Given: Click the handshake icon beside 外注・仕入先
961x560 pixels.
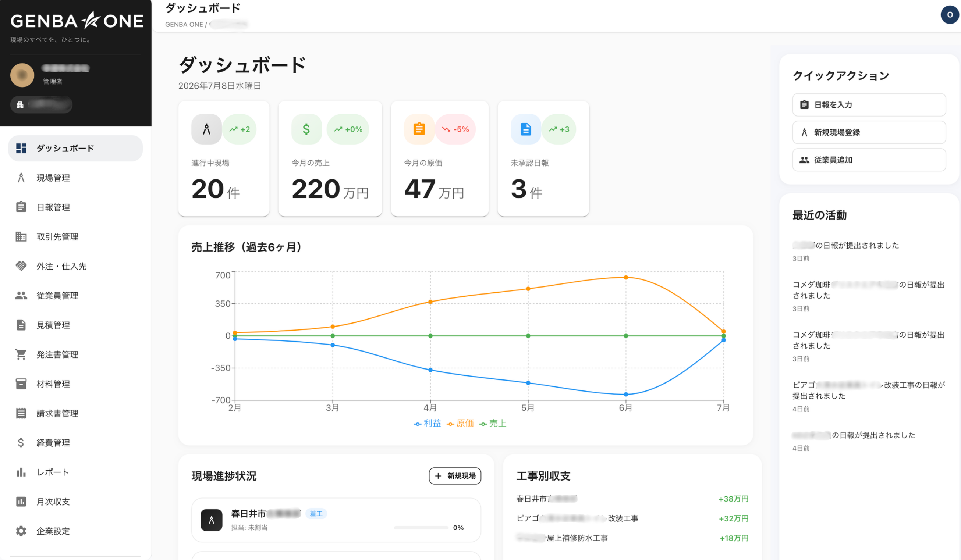Looking at the screenshot, I should coord(21,266).
